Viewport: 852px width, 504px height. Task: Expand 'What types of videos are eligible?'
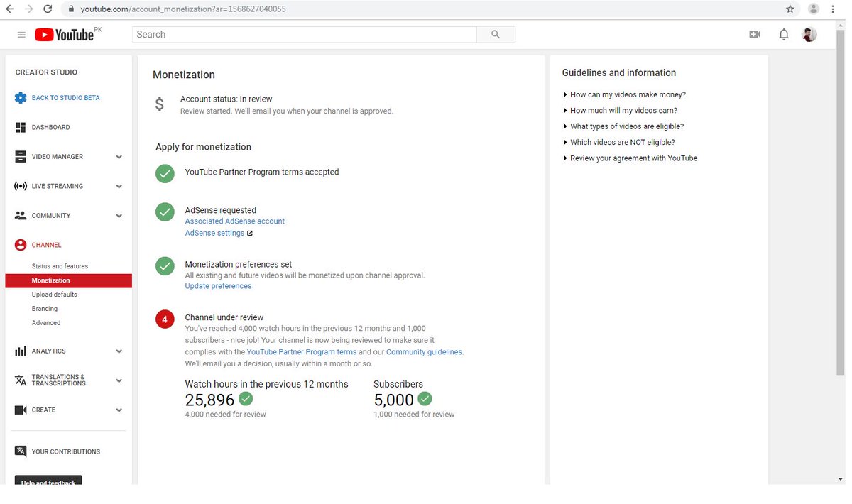623,126
